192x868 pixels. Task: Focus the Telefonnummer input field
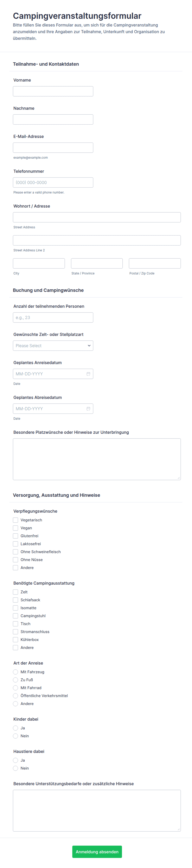coord(53,182)
